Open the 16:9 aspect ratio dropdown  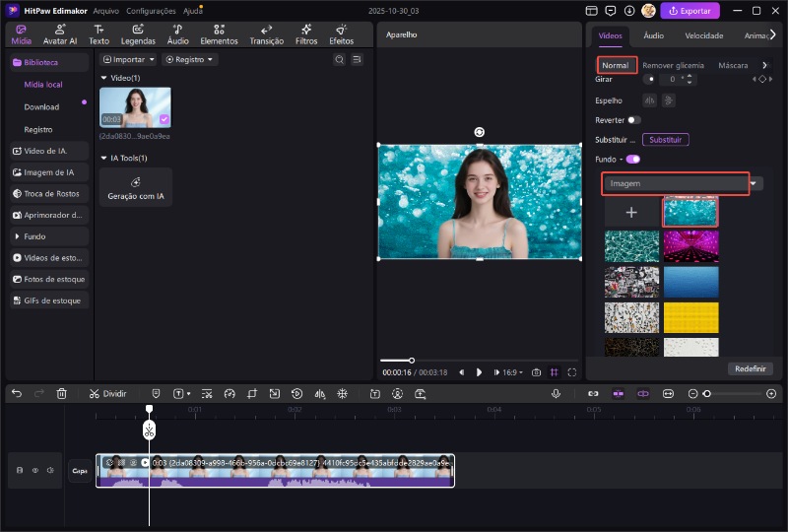(x=512, y=372)
